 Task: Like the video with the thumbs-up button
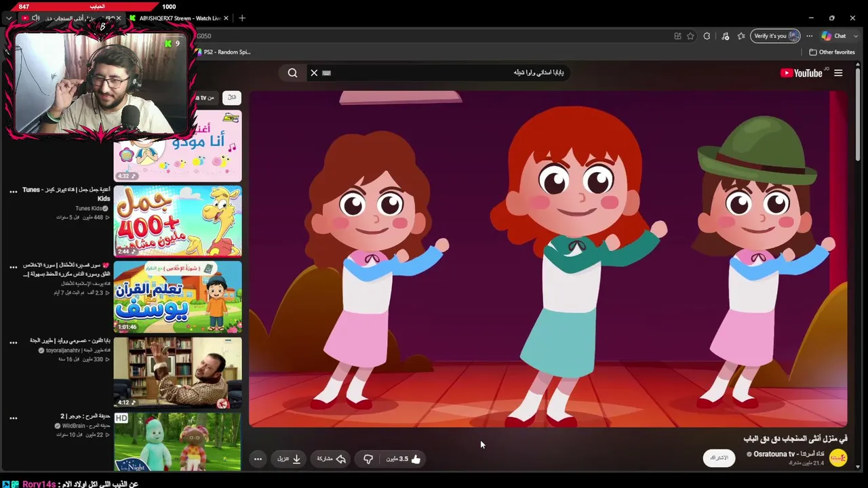point(404,459)
